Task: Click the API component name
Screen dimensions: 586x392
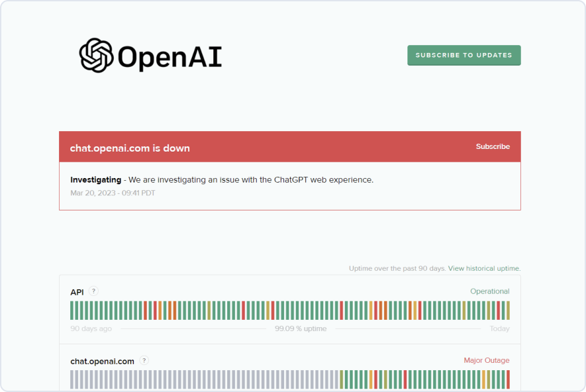Action: click(x=77, y=292)
